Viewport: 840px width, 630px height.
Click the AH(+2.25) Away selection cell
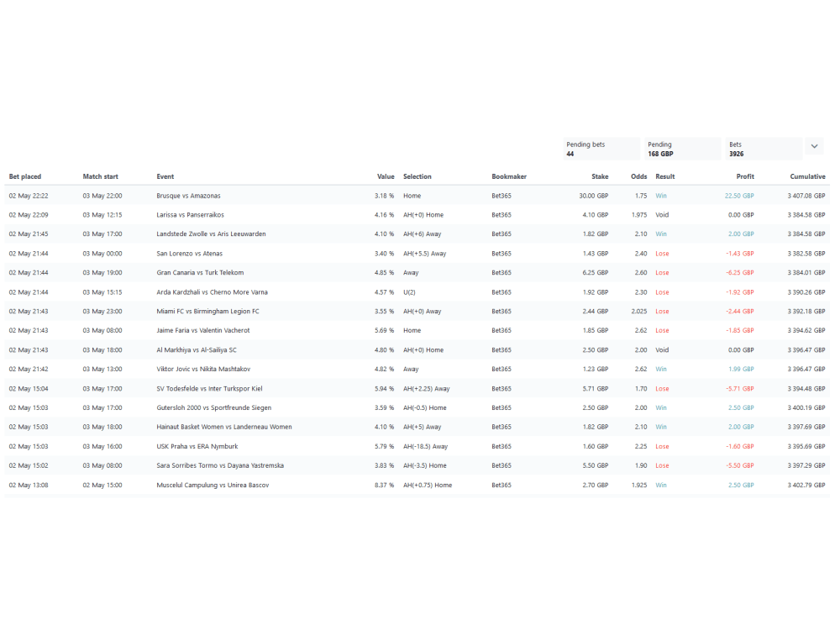(427, 388)
